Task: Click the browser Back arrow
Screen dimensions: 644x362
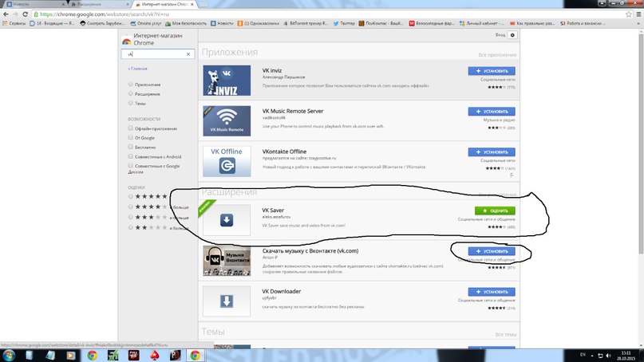Action: 6,14
